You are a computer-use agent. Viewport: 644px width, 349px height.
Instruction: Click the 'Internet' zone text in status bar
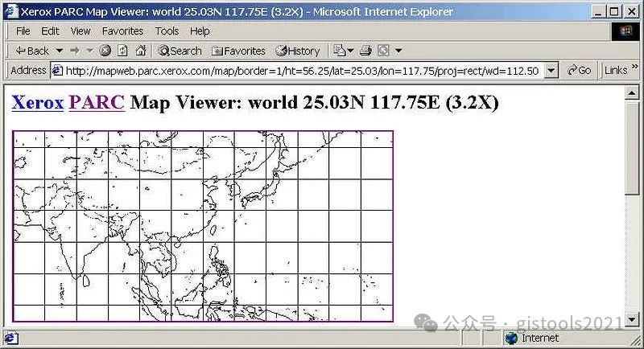click(540, 339)
